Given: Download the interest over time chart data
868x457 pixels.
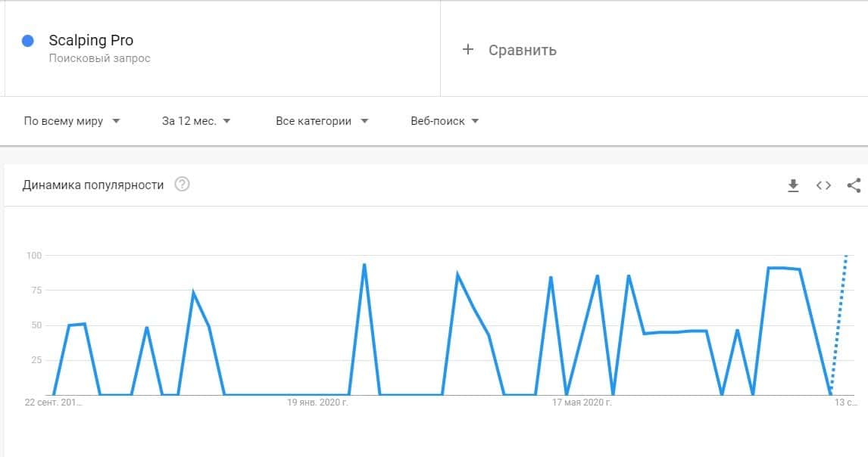Looking at the screenshot, I should click(793, 185).
